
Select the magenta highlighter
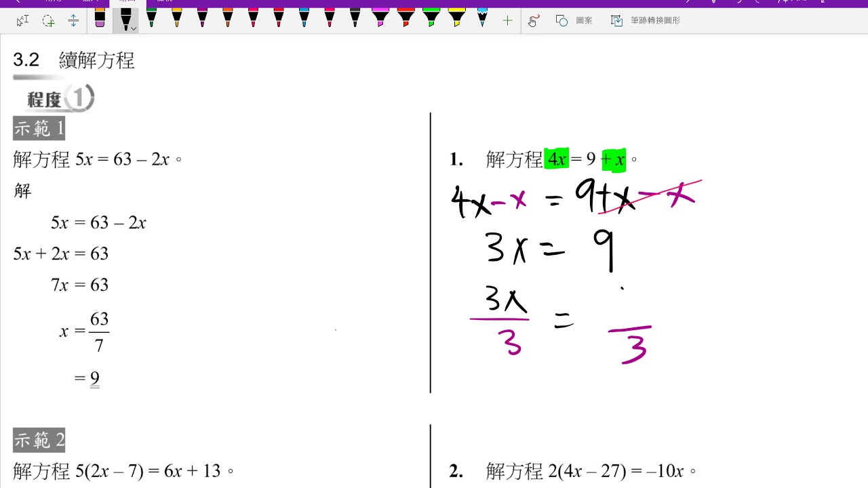(x=380, y=17)
